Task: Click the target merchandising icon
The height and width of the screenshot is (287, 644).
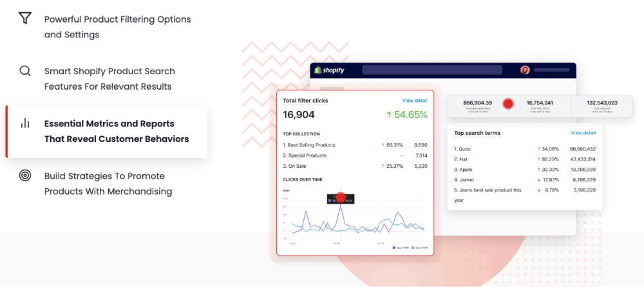Action: (25, 175)
